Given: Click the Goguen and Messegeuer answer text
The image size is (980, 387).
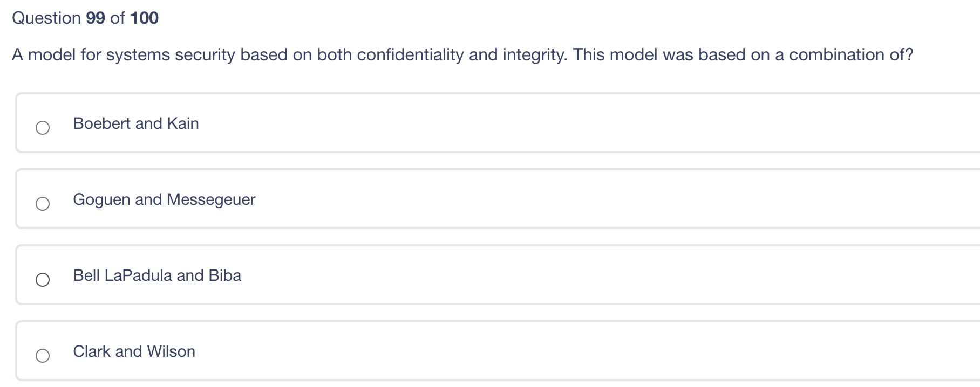Looking at the screenshot, I should 164,200.
